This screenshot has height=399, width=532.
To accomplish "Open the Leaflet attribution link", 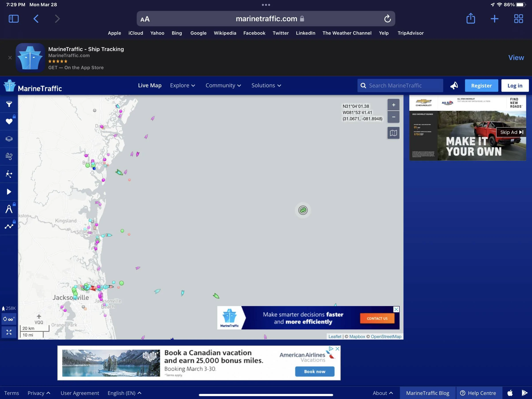I will [x=335, y=336].
